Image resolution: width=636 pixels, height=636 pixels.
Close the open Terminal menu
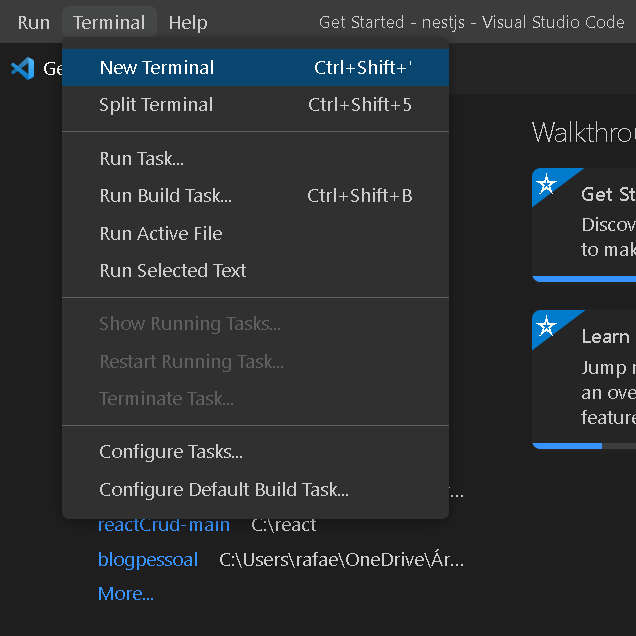click(x=109, y=22)
